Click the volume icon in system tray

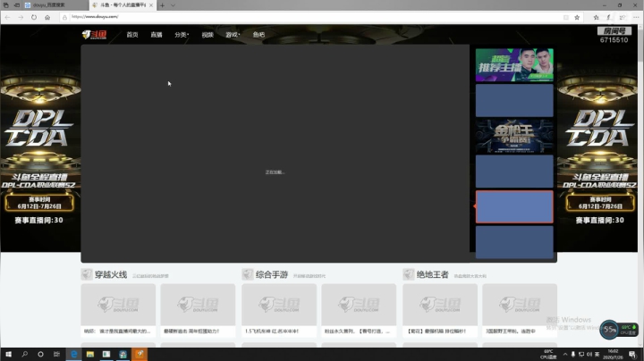pos(589,355)
